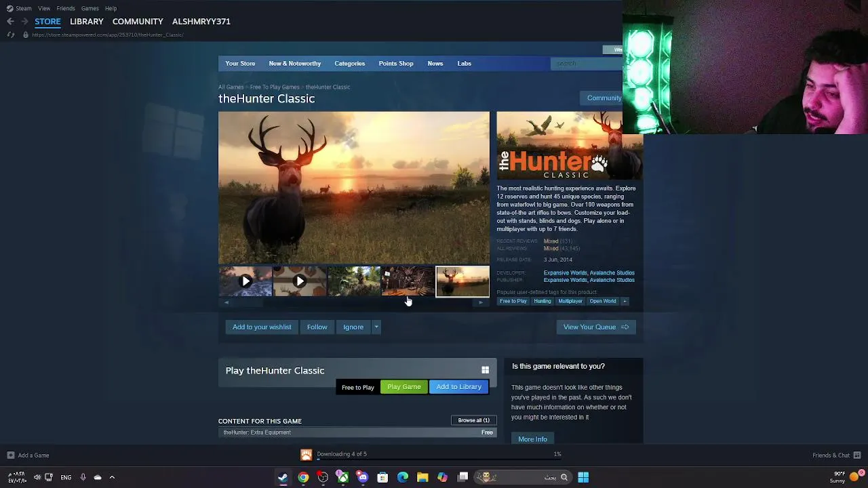This screenshot has width=868, height=488.
Task: Open the Help menu
Action: pos(111,8)
